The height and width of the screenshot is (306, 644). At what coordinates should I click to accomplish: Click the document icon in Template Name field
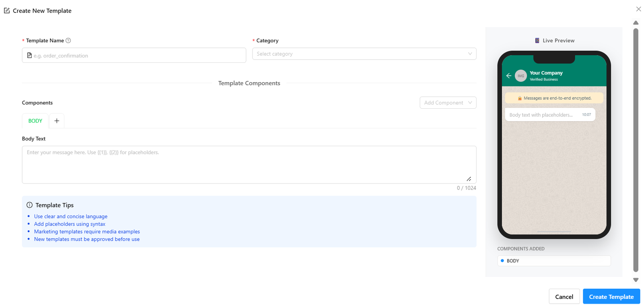click(x=29, y=56)
